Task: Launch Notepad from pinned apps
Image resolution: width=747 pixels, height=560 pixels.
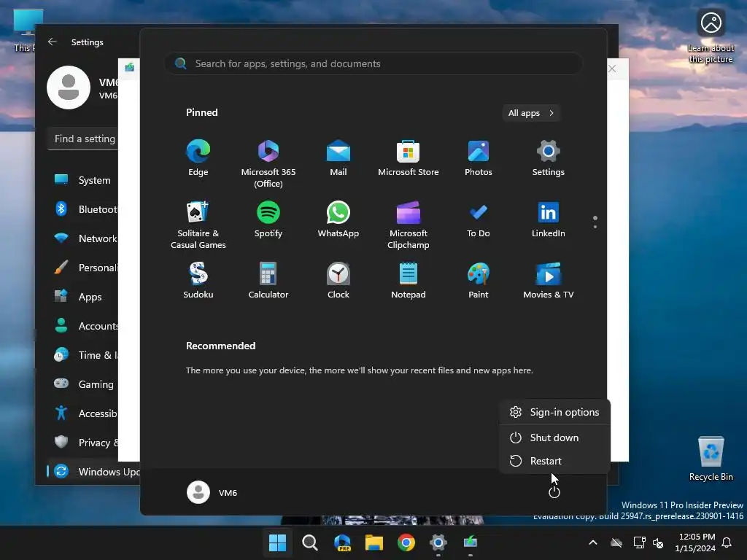Action: point(409,281)
